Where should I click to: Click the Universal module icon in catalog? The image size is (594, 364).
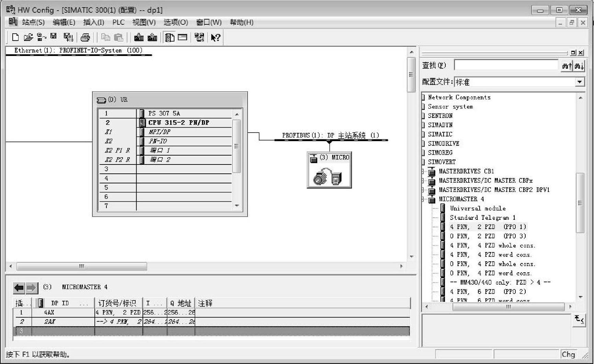(x=443, y=208)
